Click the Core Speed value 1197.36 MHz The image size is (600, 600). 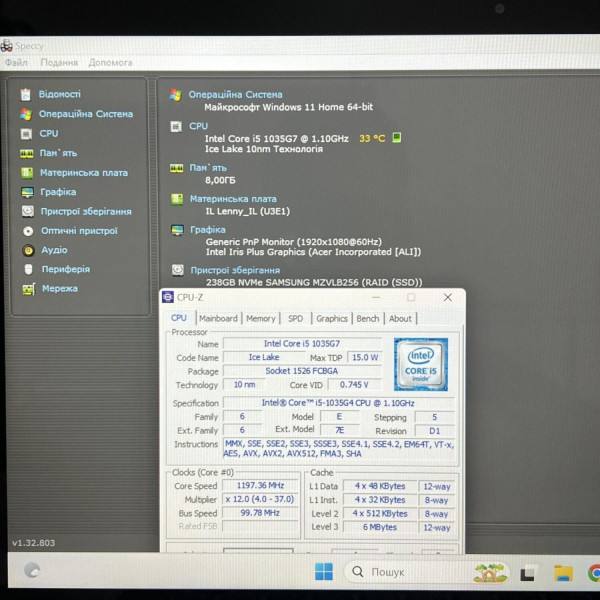260,486
